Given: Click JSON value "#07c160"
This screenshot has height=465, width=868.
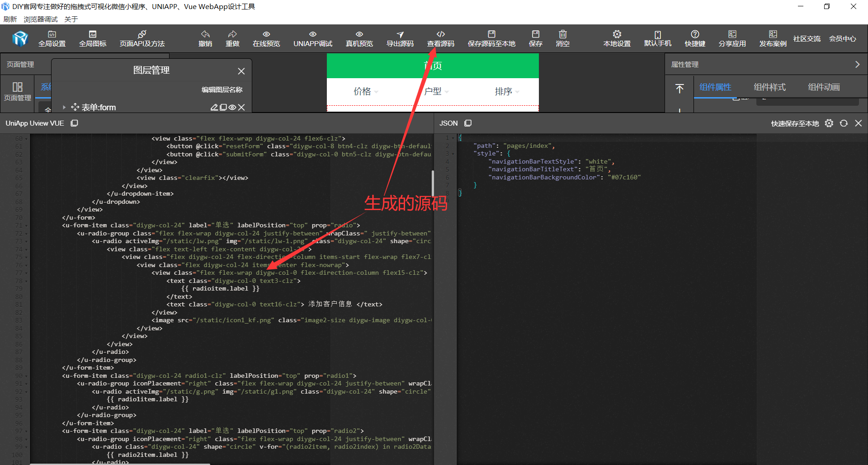Looking at the screenshot, I should click(x=624, y=177).
